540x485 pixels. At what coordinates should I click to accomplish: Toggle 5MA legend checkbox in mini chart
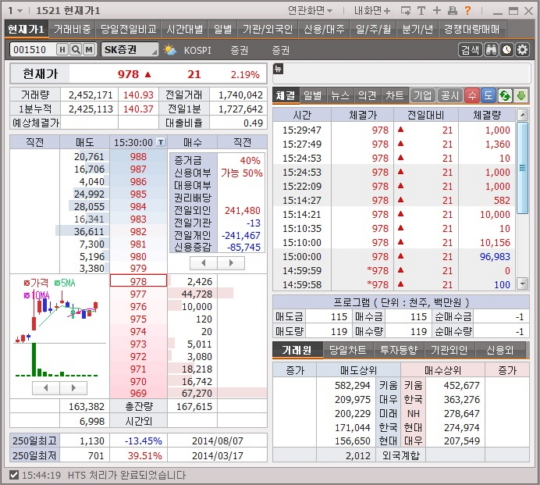[57, 283]
